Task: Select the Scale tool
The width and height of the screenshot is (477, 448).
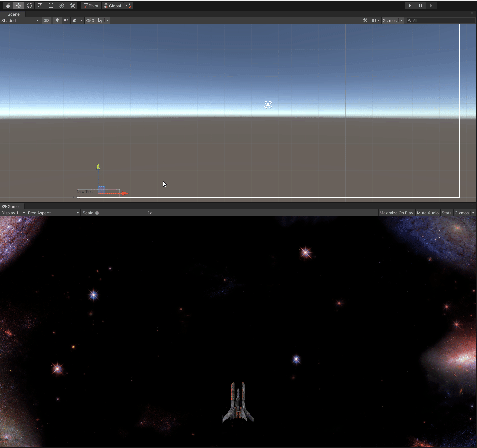Action: (x=40, y=6)
